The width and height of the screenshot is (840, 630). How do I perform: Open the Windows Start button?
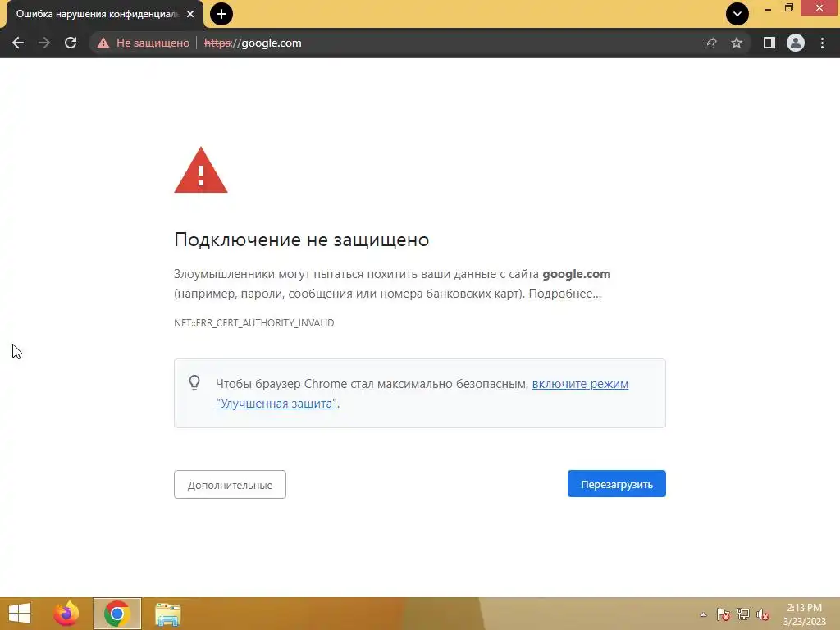click(x=20, y=614)
